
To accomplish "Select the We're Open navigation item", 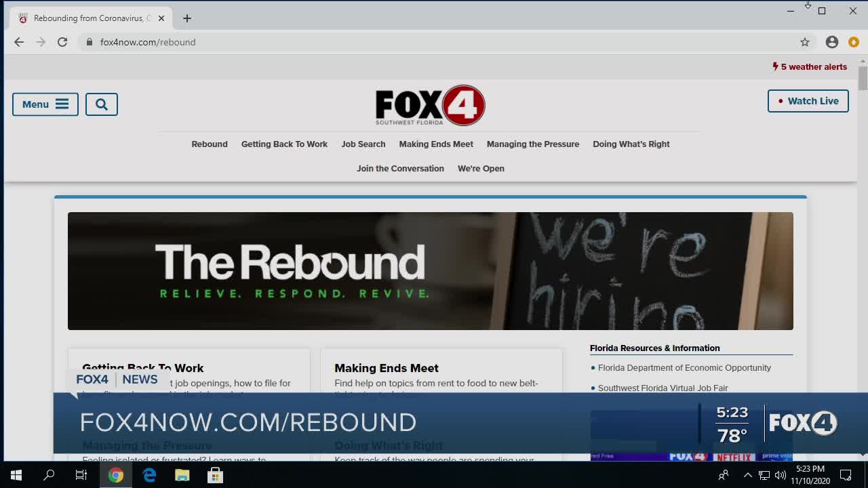I will click(481, 168).
